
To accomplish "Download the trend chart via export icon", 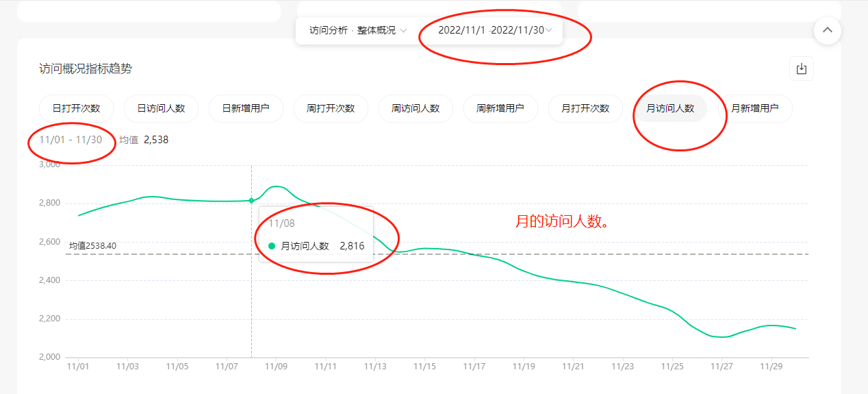I will coord(802,69).
